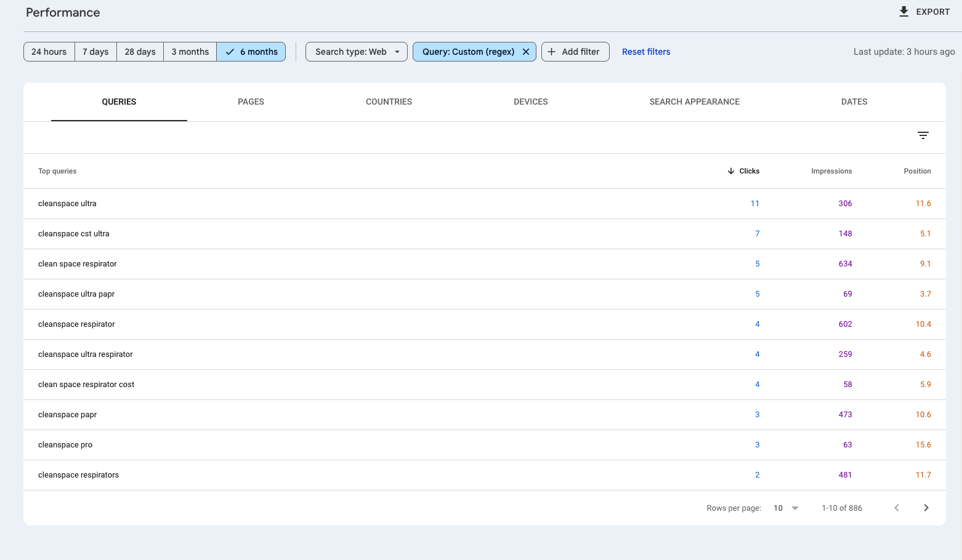The image size is (962, 560).
Task: Click the Reset filters link
Action: pos(646,52)
